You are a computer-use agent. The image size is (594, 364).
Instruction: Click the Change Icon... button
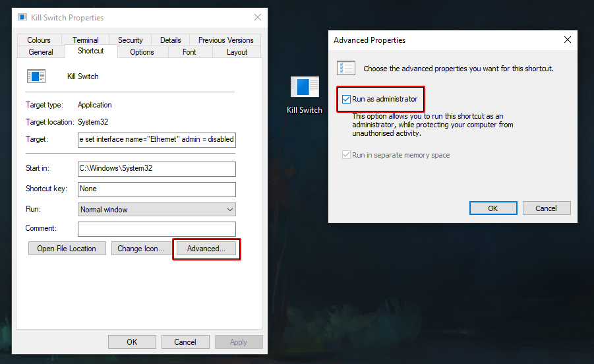click(x=141, y=249)
